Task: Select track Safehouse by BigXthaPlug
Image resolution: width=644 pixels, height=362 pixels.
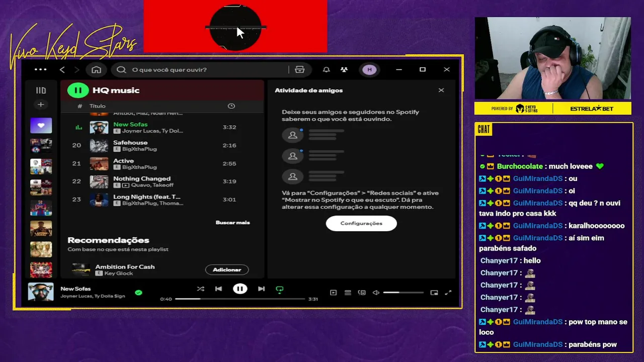Action: [x=162, y=145]
